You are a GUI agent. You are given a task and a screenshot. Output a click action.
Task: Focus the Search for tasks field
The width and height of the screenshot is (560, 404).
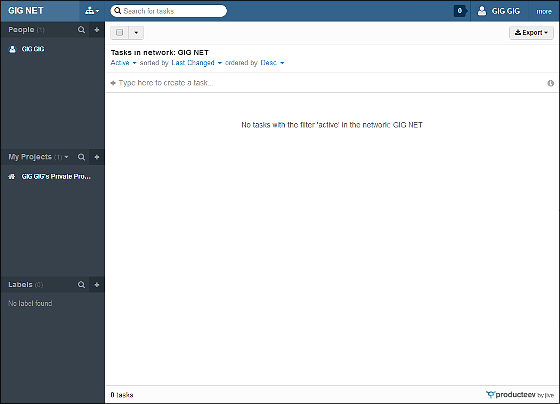point(169,11)
